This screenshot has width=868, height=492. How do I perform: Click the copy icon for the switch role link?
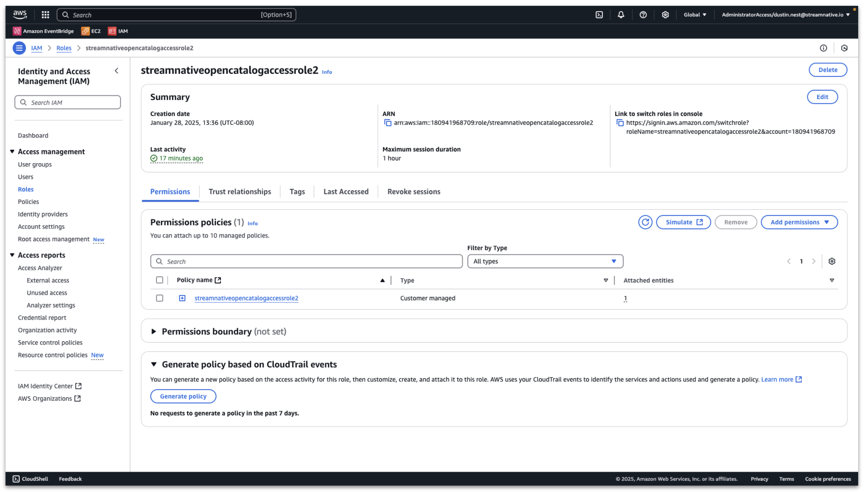pyautogui.click(x=620, y=123)
